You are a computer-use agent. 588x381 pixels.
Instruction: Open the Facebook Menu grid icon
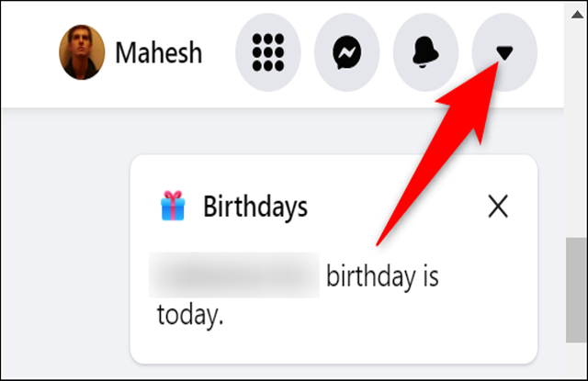[267, 52]
